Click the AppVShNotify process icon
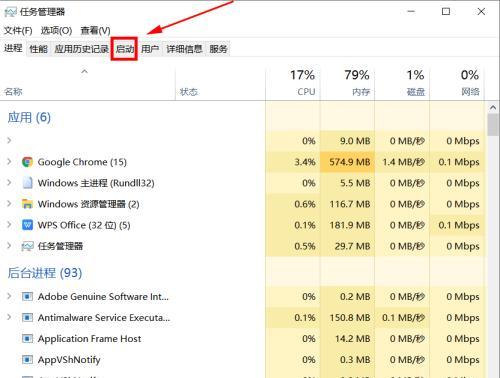The image size is (500, 378). 27,360
